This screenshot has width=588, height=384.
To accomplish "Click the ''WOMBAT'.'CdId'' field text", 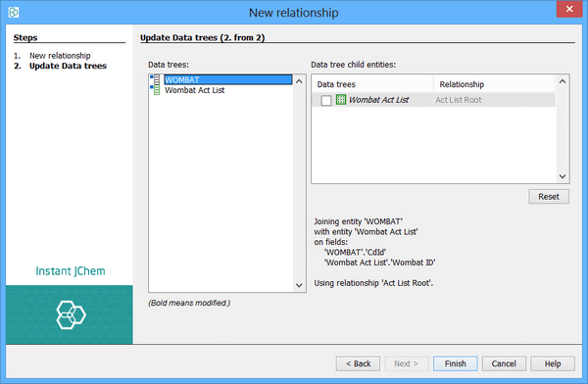I will tap(355, 253).
